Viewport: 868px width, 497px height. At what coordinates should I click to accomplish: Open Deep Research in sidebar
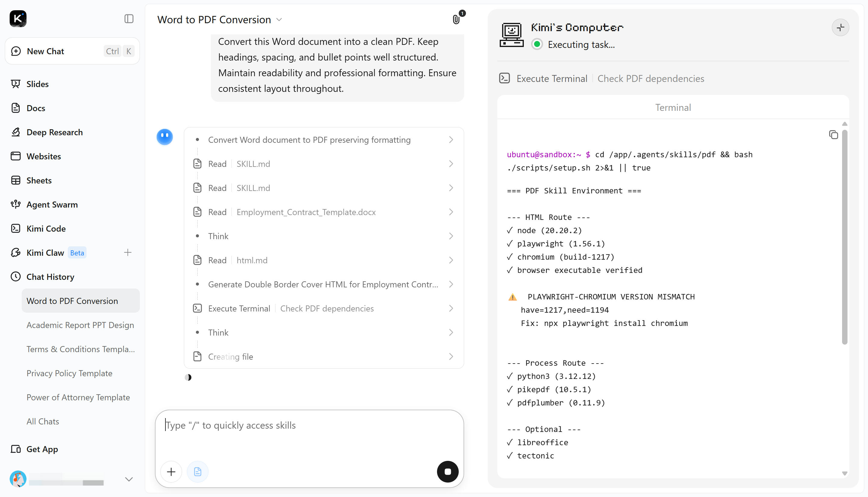click(54, 132)
